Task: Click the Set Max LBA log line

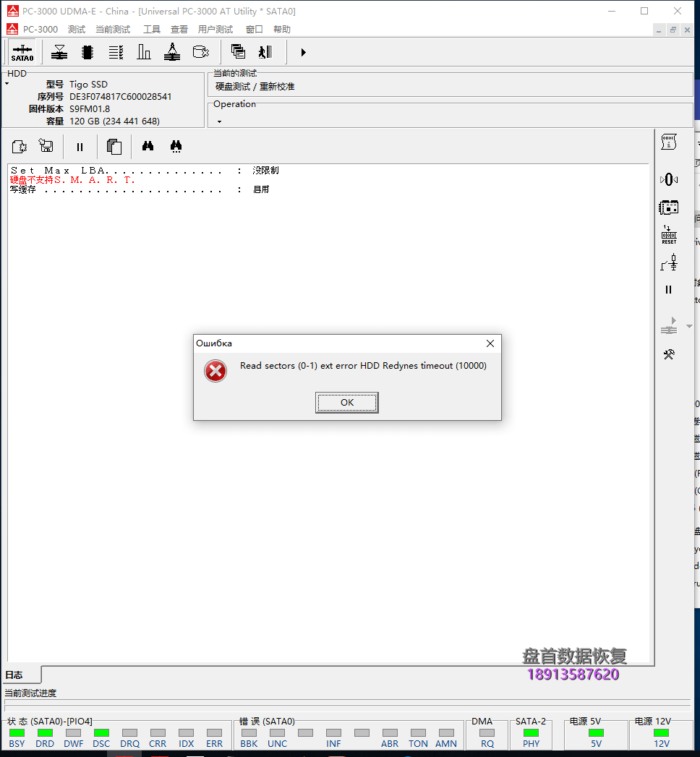Action: pyautogui.click(x=145, y=171)
